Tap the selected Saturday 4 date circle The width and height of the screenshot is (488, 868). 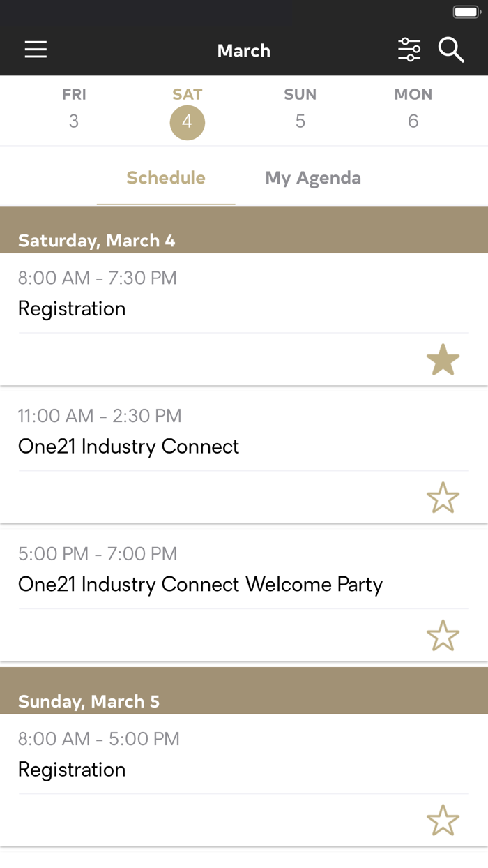[187, 122]
